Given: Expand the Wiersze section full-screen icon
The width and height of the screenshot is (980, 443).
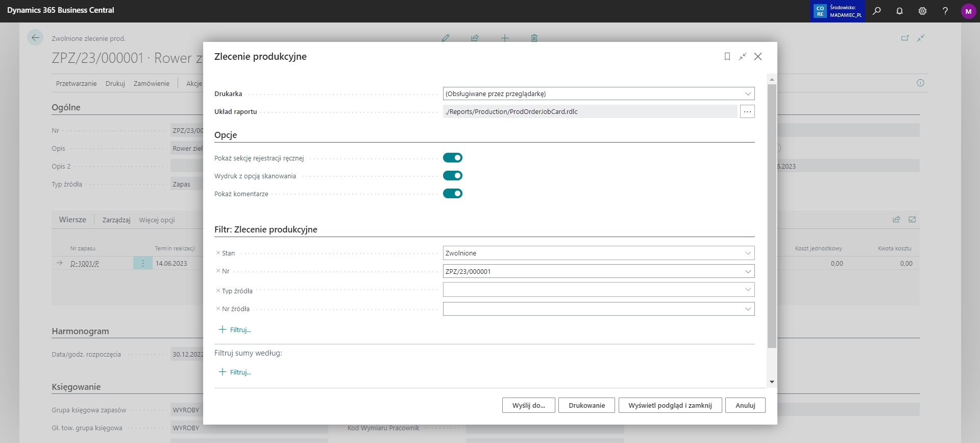Looking at the screenshot, I should [912, 220].
